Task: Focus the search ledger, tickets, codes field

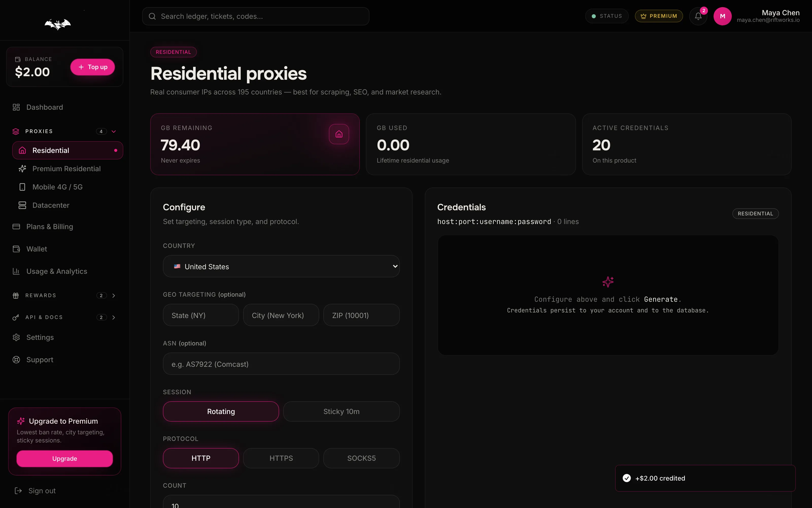Action: point(256,16)
